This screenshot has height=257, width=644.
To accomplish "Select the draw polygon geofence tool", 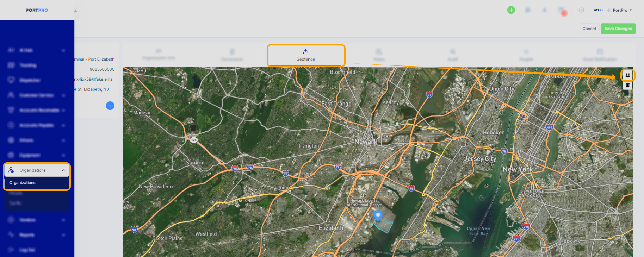I will click(627, 75).
